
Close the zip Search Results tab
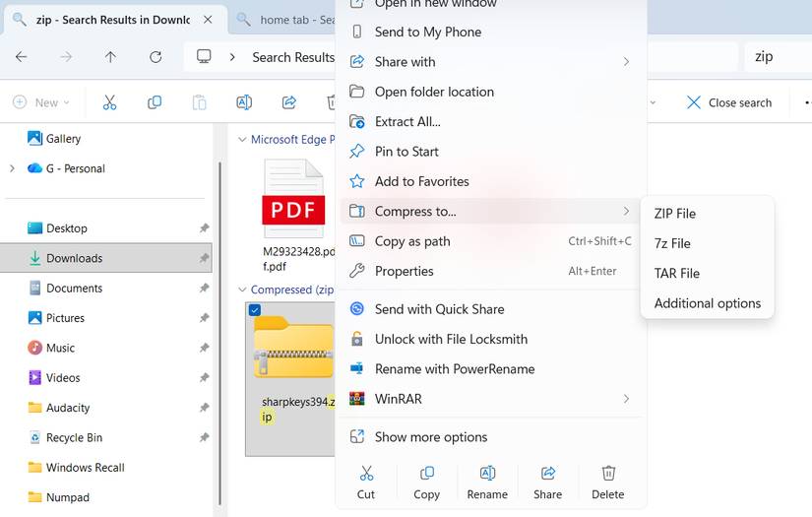pyautogui.click(x=208, y=20)
